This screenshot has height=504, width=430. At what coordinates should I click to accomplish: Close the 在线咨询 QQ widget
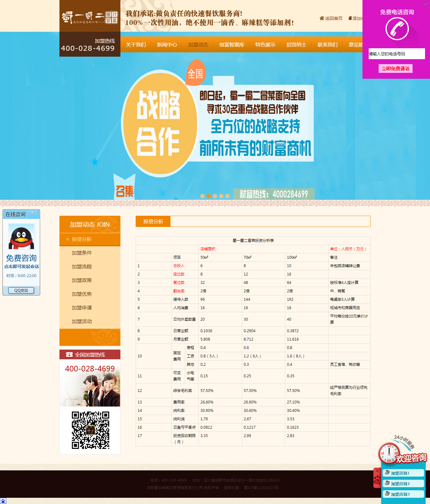[x=32, y=212]
